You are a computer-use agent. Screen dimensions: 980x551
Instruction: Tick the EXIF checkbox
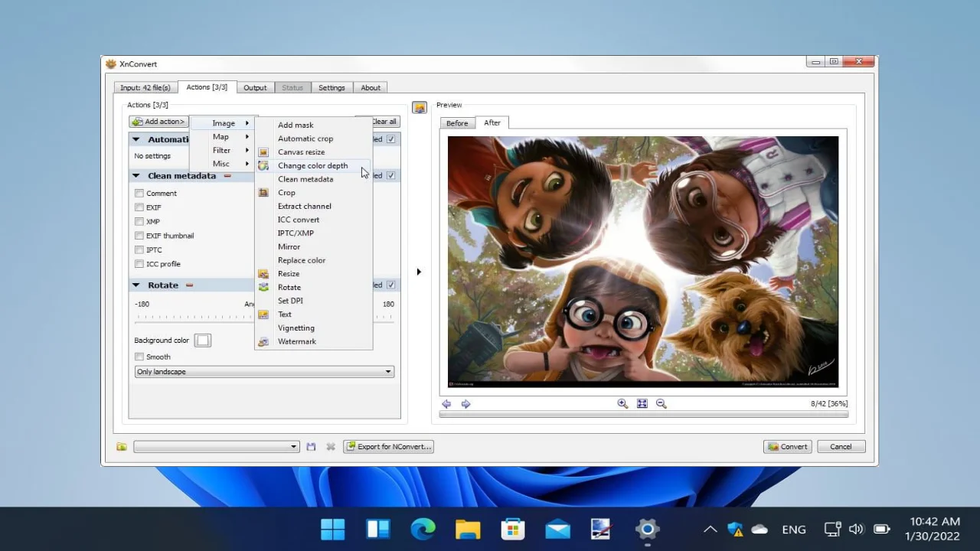139,207
